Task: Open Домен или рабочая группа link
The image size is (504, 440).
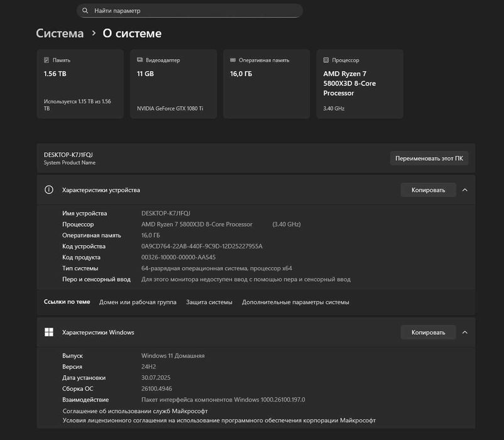Action: click(x=138, y=302)
